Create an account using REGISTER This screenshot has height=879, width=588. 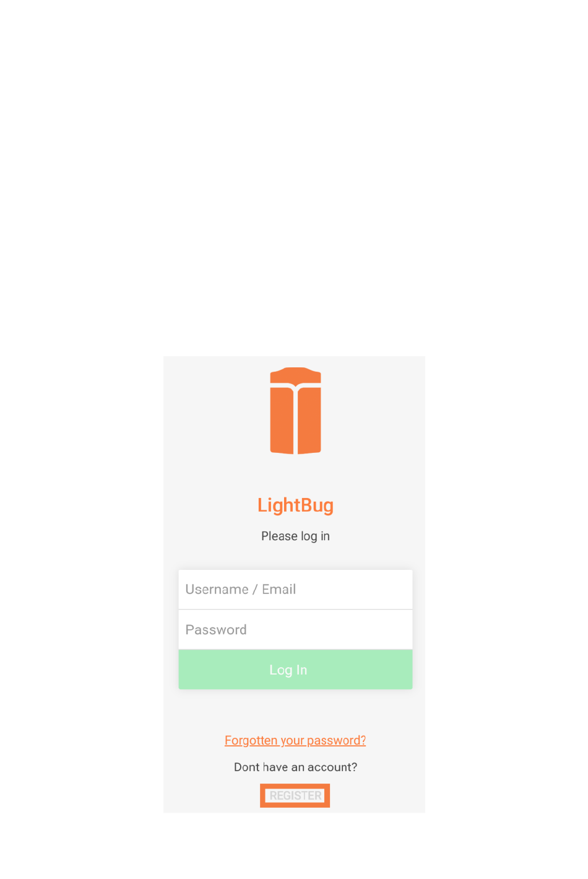[x=295, y=795]
